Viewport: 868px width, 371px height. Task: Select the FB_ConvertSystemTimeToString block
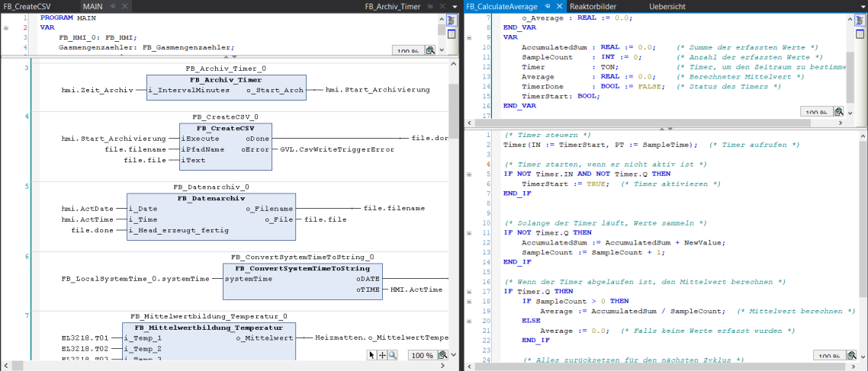pos(302,281)
